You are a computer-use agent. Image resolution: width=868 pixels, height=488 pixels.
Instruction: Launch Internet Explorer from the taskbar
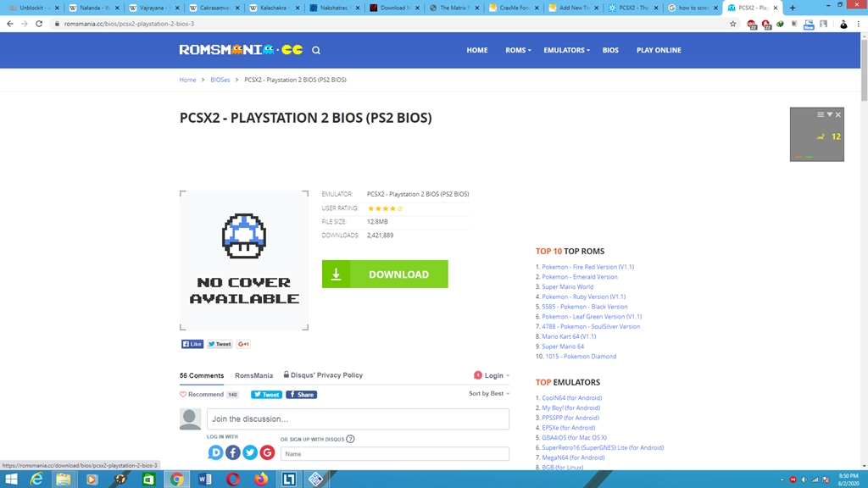tap(36, 480)
